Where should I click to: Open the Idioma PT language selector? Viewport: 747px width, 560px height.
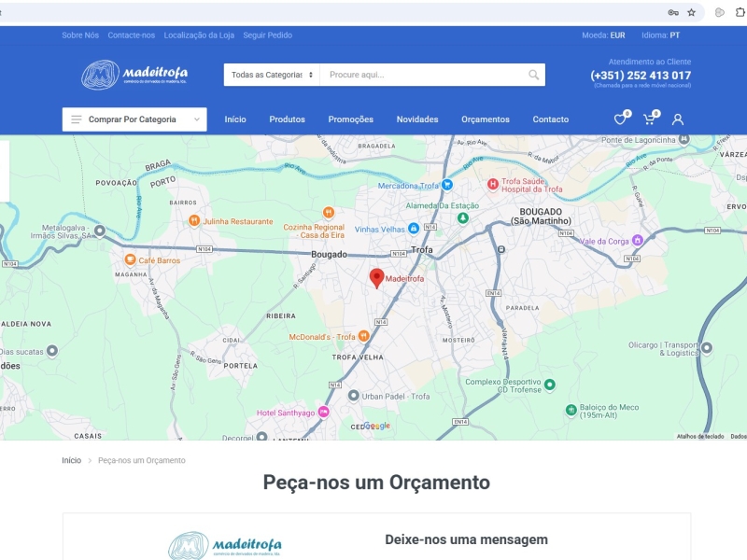coord(660,35)
